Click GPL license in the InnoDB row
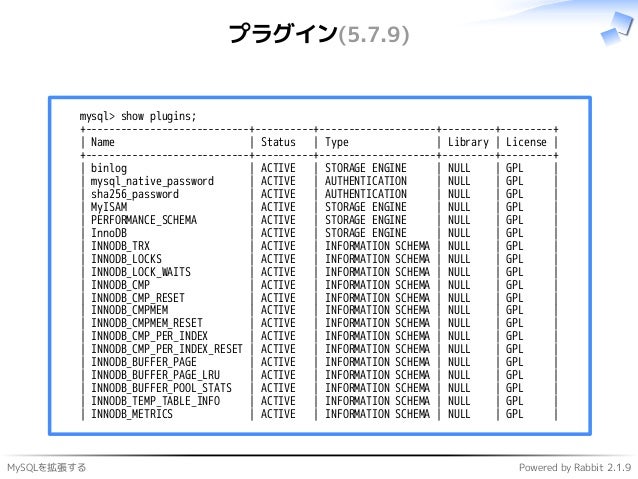Viewport: 638px width, 479px height. pyautogui.click(x=514, y=233)
